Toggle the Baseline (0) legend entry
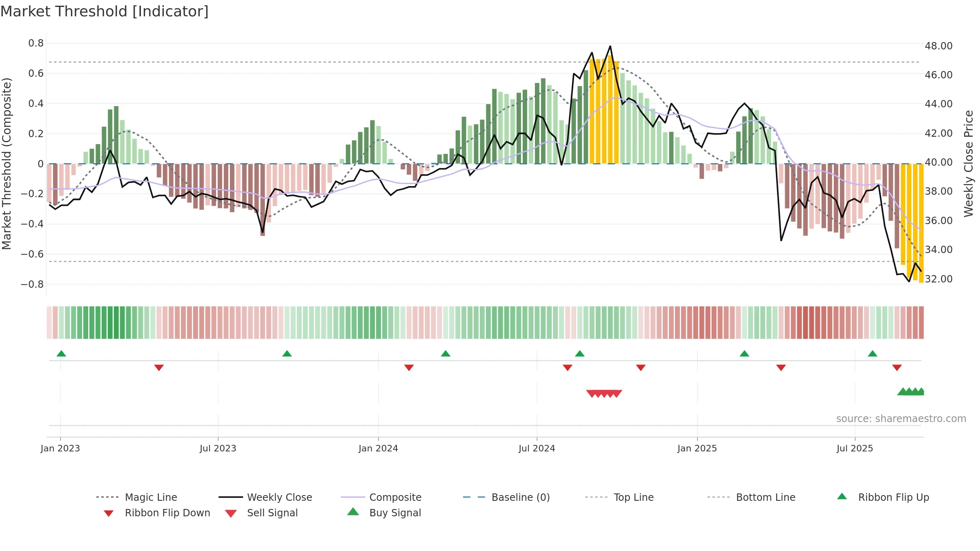Viewport: 980px width, 551px height. click(506, 497)
